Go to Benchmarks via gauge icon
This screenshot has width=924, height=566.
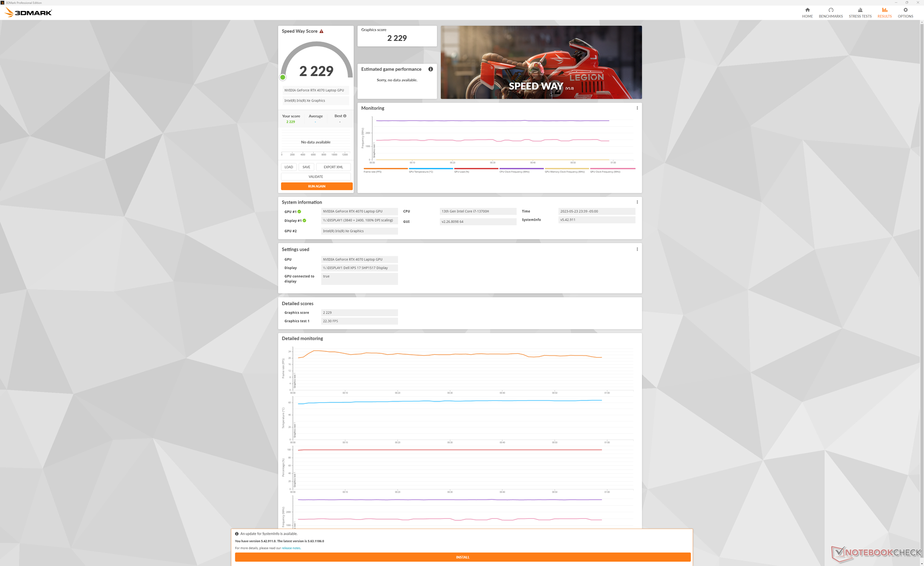[x=831, y=10]
